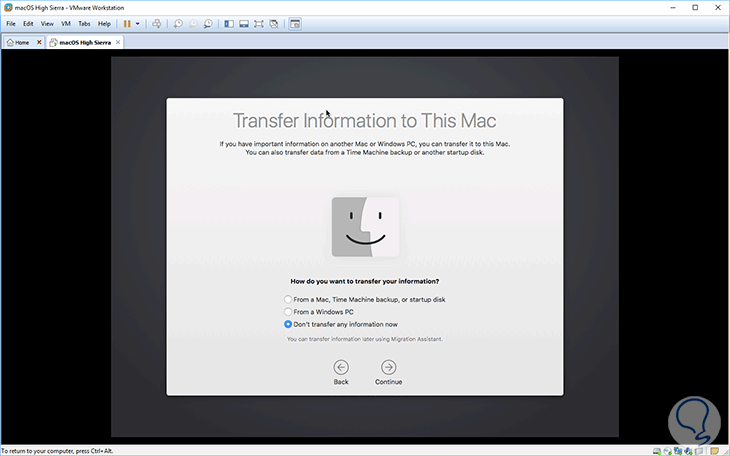Open the power options dropdown arrow
The height and width of the screenshot is (456, 730).
(x=137, y=24)
